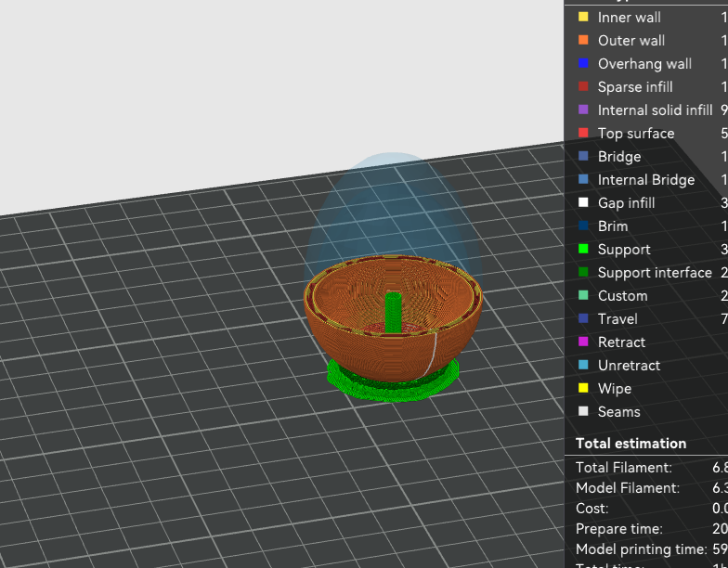Screen dimensions: 728x568
Task: Toggle Sparse infill line type label
Action: [x=635, y=87]
